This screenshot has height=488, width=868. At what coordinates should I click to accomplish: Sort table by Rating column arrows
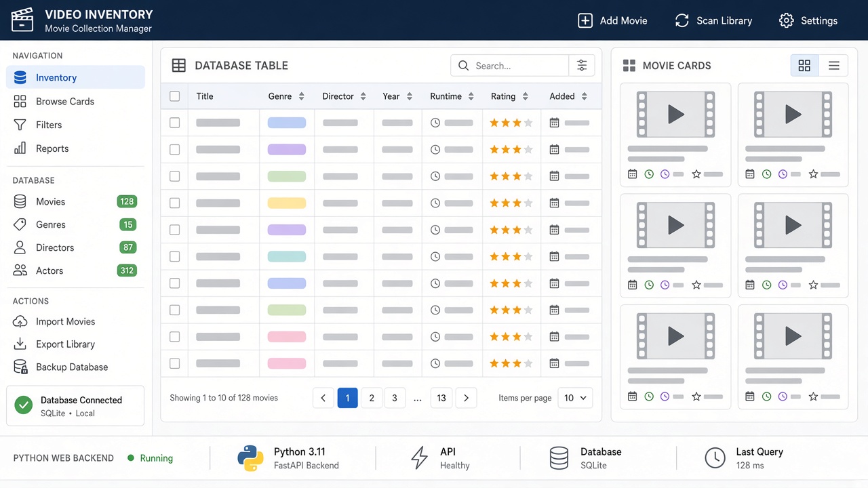[525, 96]
